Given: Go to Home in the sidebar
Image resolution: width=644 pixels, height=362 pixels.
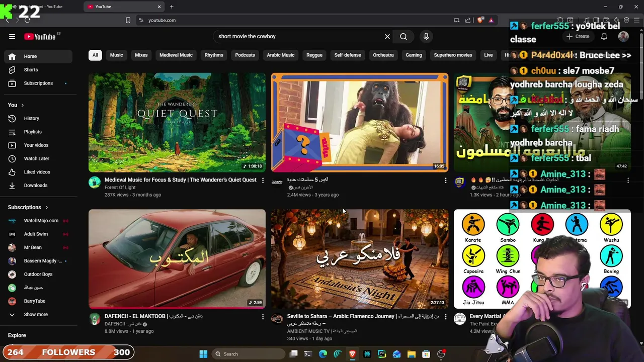Looking at the screenshot, I should click(x=38, y=56).
